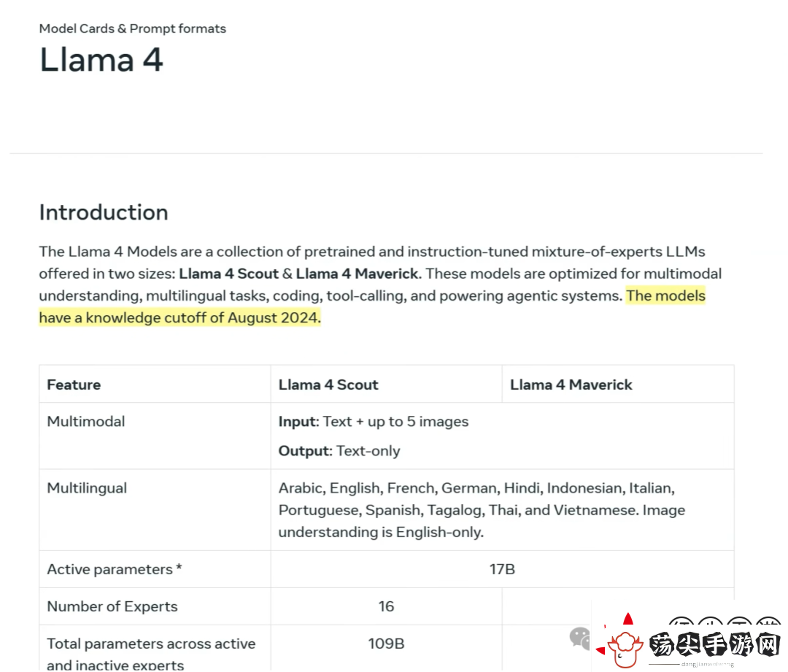Click the red triangle above mascot logo
The height and width of the screenshot is (672, 788).
(628, 618)
